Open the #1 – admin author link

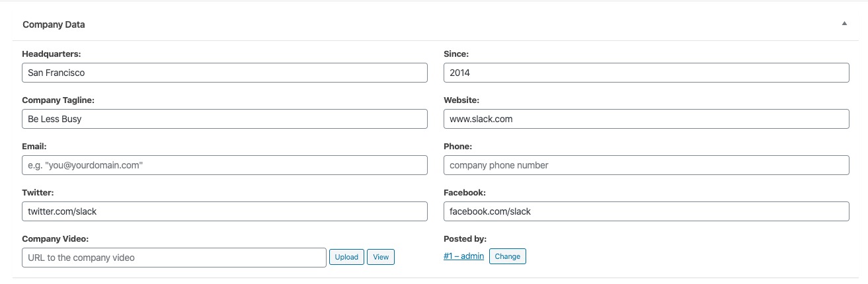[463, 256]
